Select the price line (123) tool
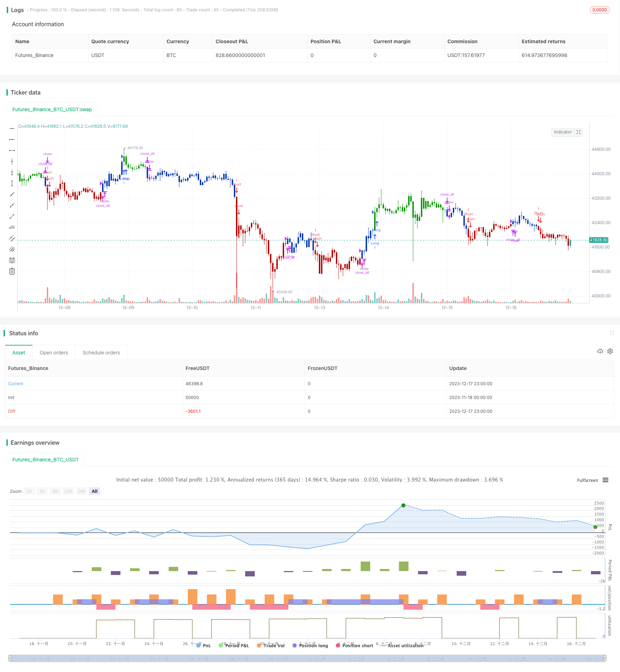This screenshot has width=620, height=672. pyautogui.click(x=12, y=227)
